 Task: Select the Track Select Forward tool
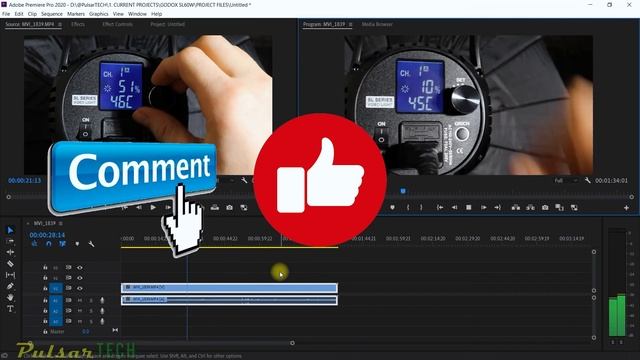11,241
